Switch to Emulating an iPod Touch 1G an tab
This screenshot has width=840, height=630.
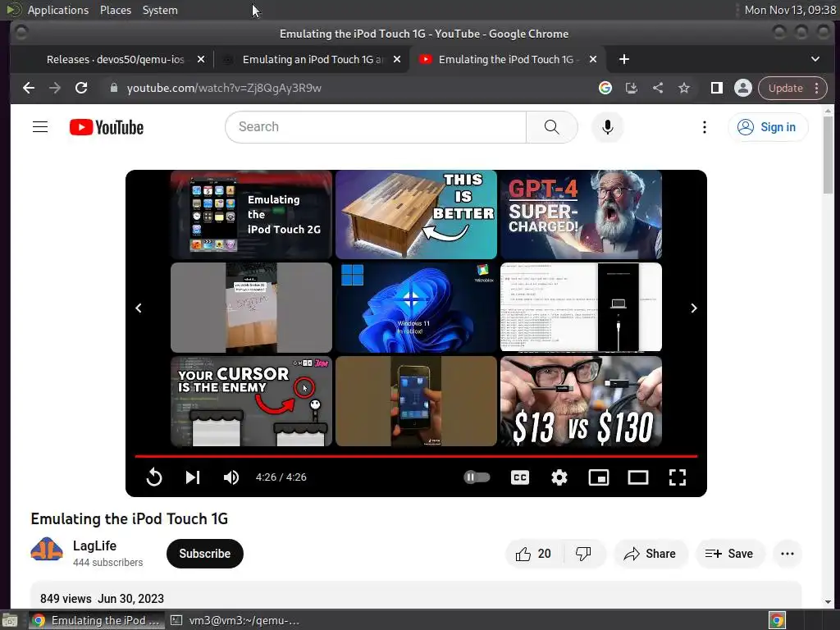(x=312, y=59)
